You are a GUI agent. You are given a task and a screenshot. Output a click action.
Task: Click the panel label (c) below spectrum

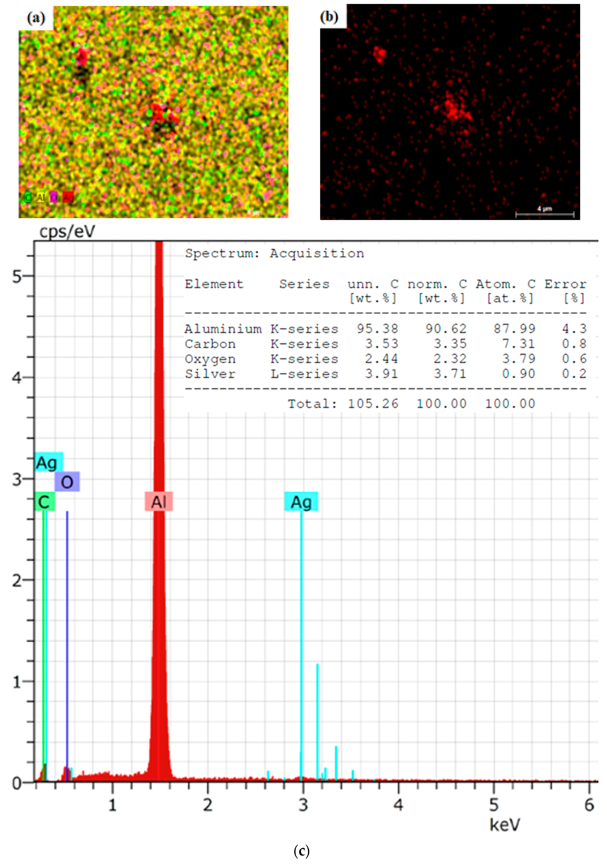coord(302,851)
